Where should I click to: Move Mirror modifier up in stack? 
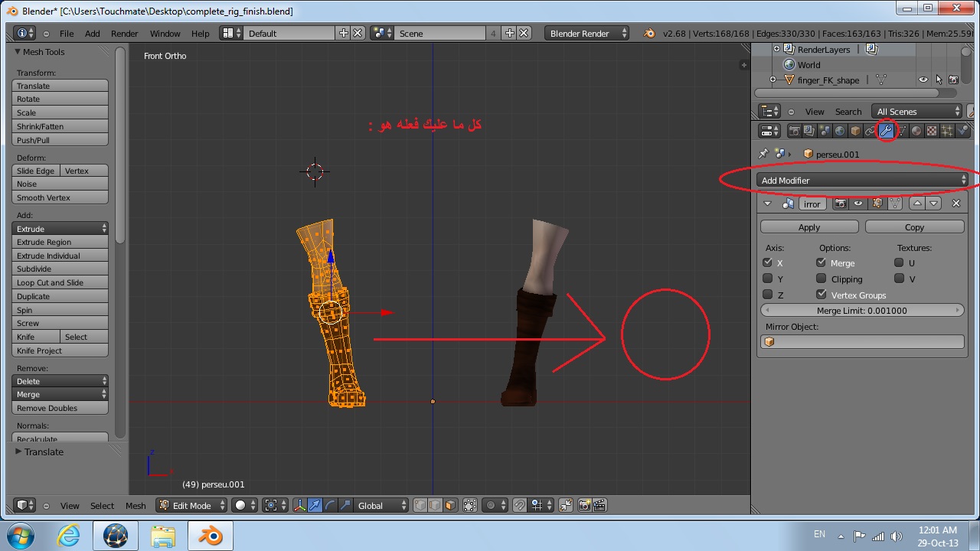tap(917, 204)
